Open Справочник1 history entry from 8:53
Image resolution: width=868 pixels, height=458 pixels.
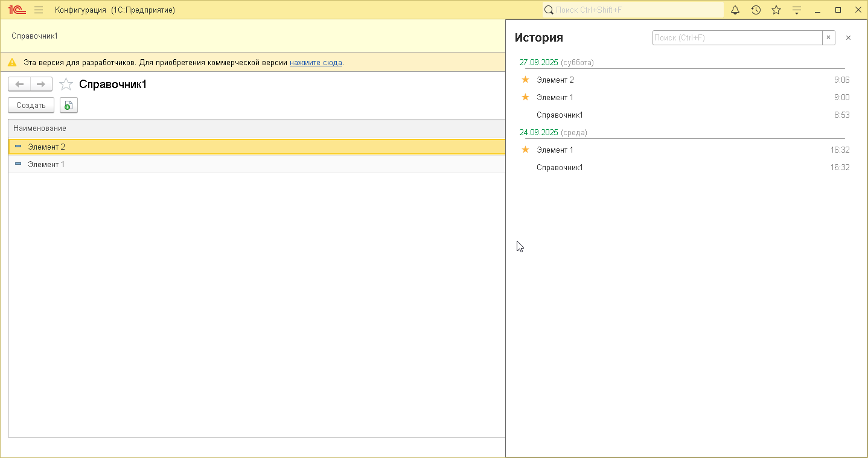tap(560, 115)
